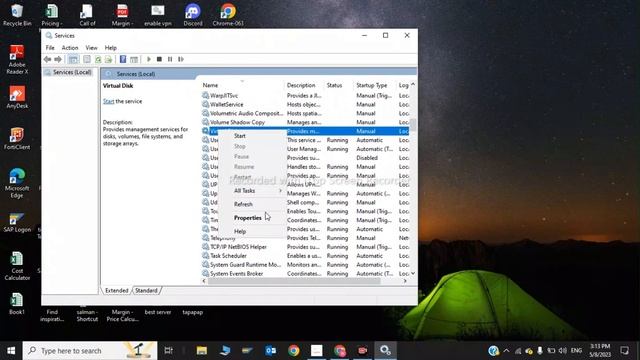Click the Pause Service toolbar icon
Image resolution: width=640 pixels, height=360 pixels.
click(170, 60)
